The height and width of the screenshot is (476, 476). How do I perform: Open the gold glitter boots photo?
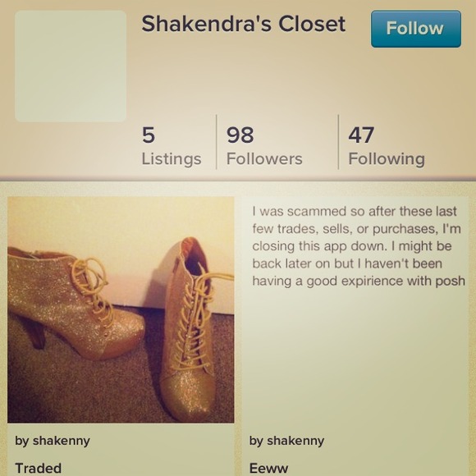pyautogui.click(x=121, y=309)
